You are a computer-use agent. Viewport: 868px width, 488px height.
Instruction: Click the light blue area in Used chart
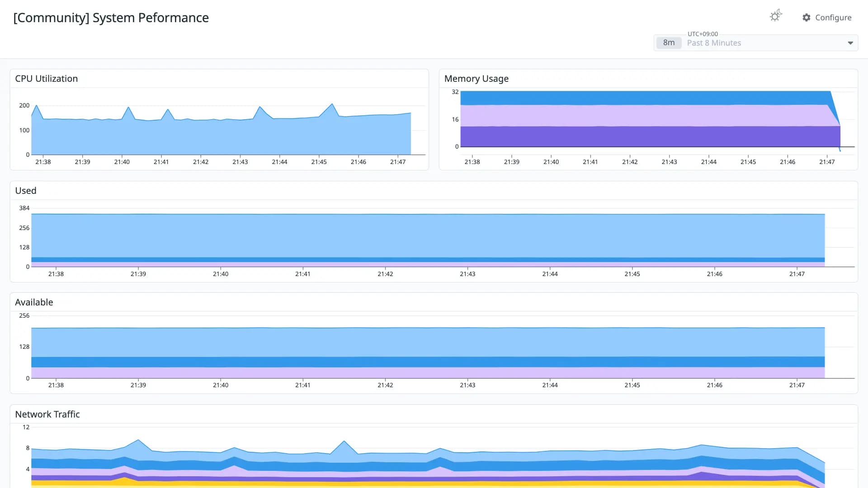tap(428, 235)
